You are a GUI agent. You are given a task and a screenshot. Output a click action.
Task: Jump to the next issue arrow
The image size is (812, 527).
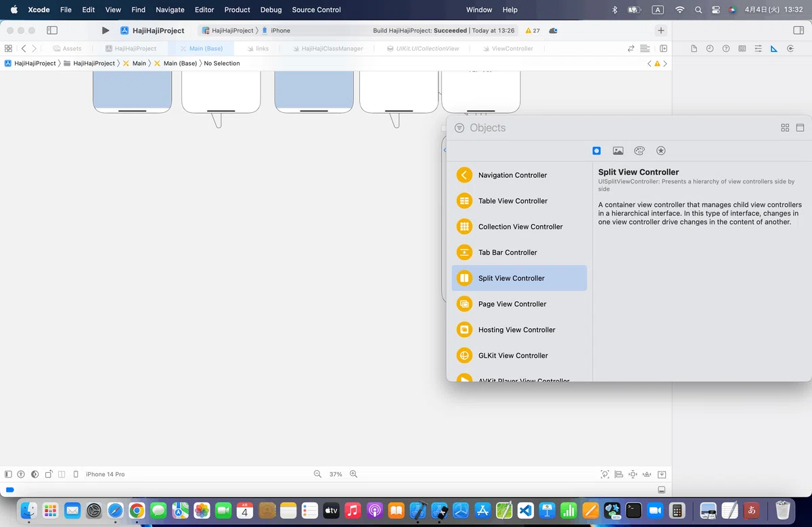click(665, 63)
